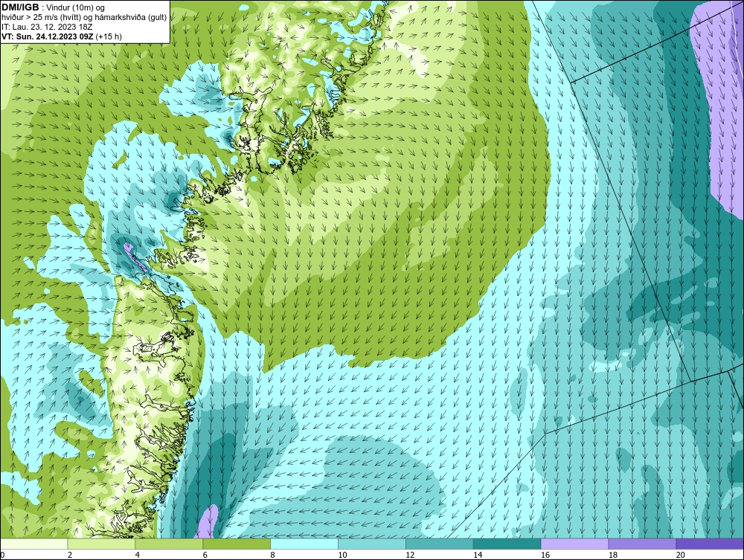Click the 8–10 m/s pale cyan legend swatch

pyautogui.click(x=304, y=544)
